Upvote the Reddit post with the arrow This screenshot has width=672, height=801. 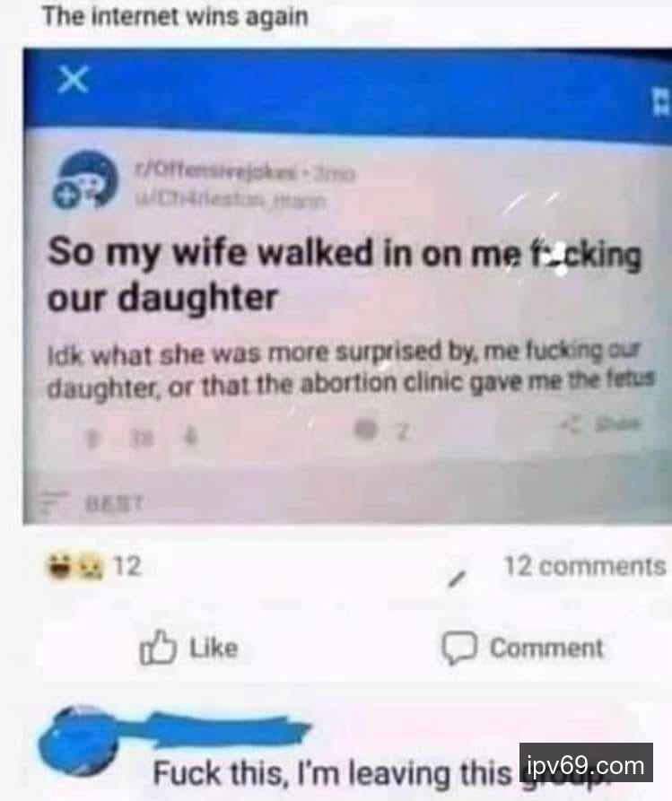tap(92, 439)
